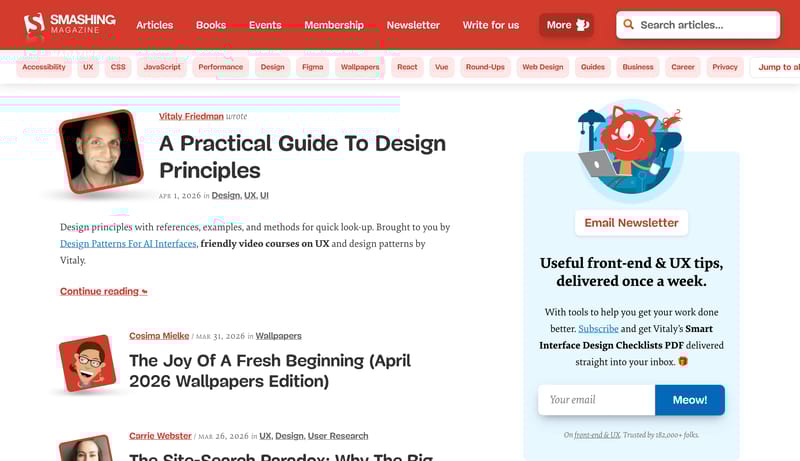Open the Books menu item

pyautogui.click(x=211, y=25)
